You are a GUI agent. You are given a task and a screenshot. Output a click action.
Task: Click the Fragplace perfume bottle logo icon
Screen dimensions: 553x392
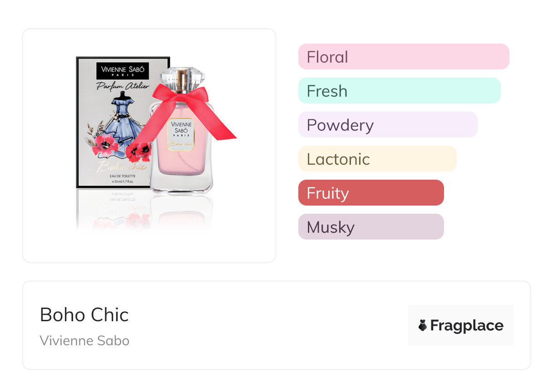[x=423, y=325]
